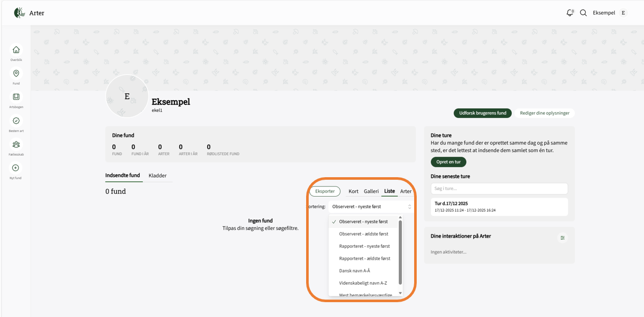The width and height of the screenshot is (644, 317).
Task: Open filter icon in Dine interaktioner panel
Action: (563, 238)
